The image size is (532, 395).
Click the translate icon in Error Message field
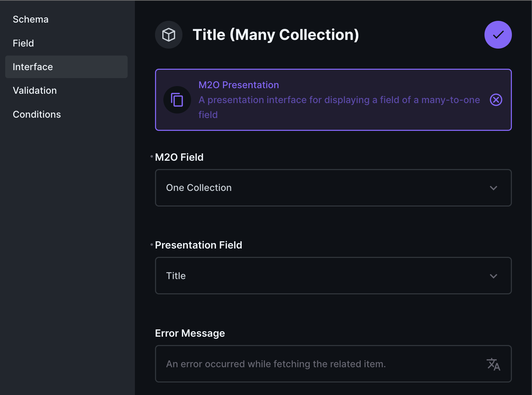point(493,364)
